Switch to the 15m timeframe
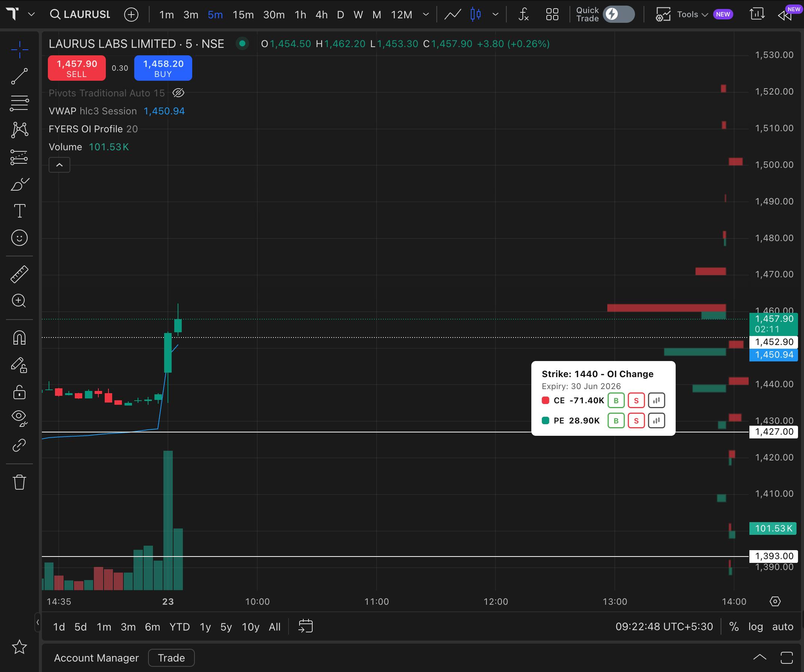This screenshot has height=672, width=804. pyautogui.click(x=243, y=15)
